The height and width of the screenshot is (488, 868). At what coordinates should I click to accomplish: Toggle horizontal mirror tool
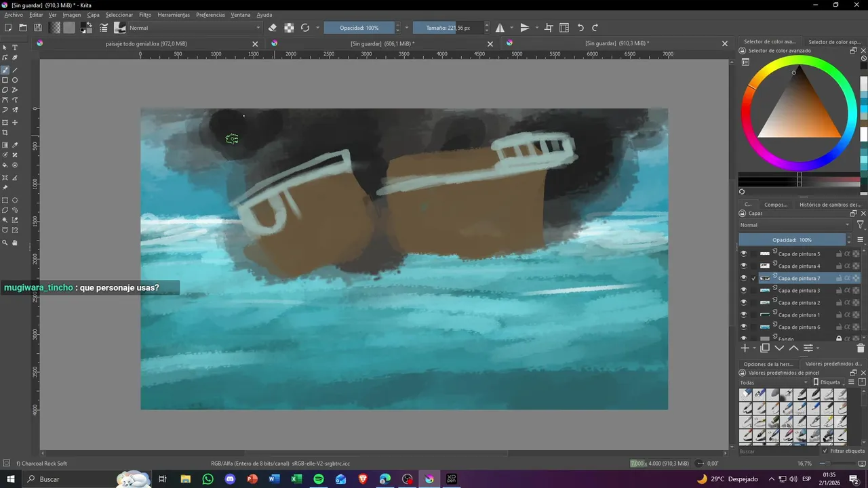500,28
